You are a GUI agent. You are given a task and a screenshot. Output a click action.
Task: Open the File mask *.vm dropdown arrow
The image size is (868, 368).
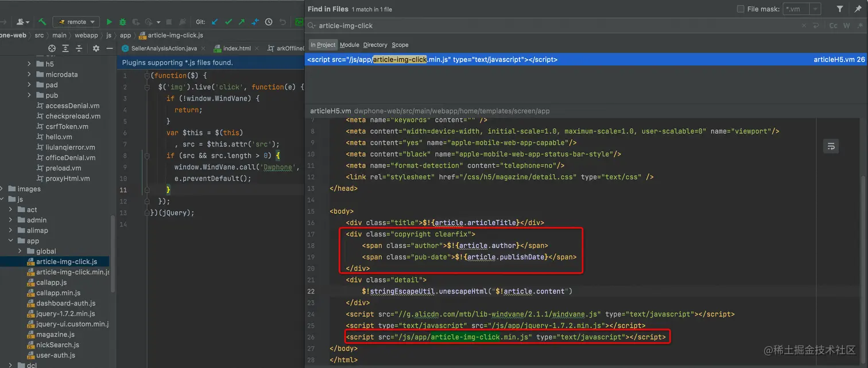click(816, 9)
